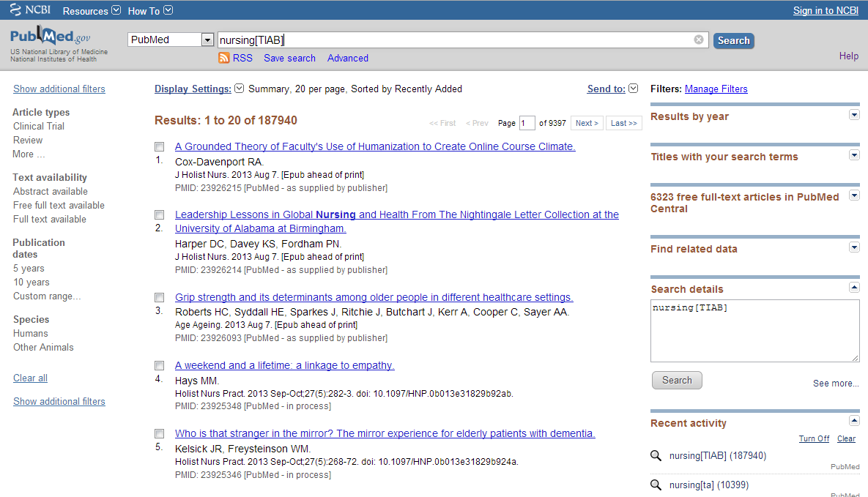
Task: Open the Resources dropdown menu
Action: coord(92,10)
